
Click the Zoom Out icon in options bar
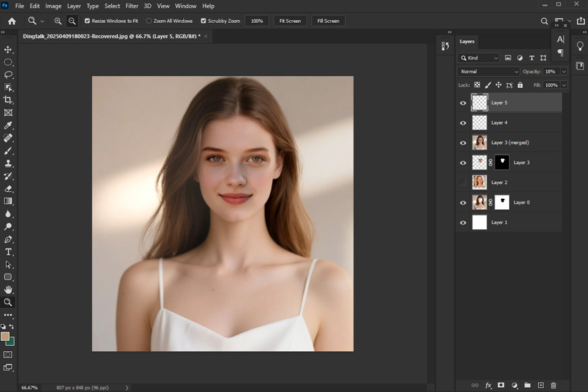[72, 21]
